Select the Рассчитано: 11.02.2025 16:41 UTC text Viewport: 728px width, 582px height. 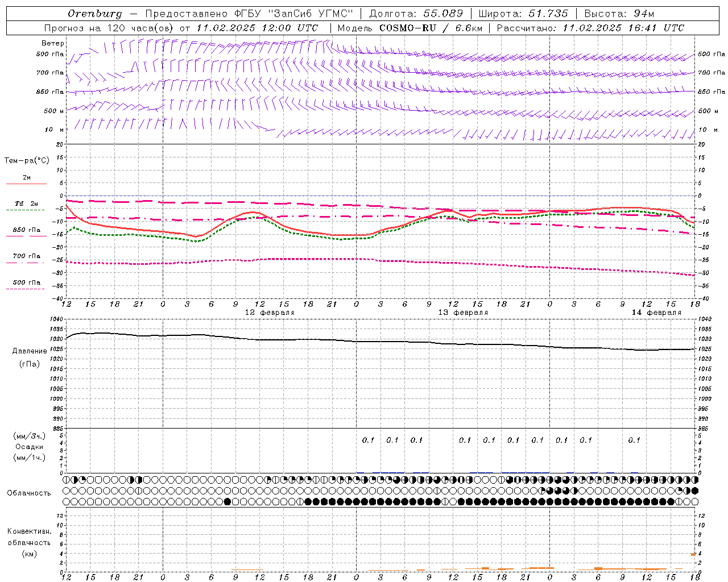(590, 28)
